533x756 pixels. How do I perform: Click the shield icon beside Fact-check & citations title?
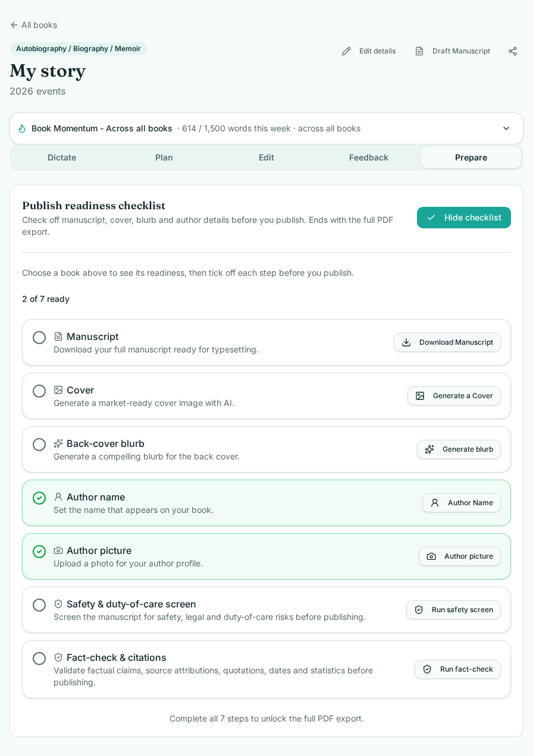click(x=58, y=657)
